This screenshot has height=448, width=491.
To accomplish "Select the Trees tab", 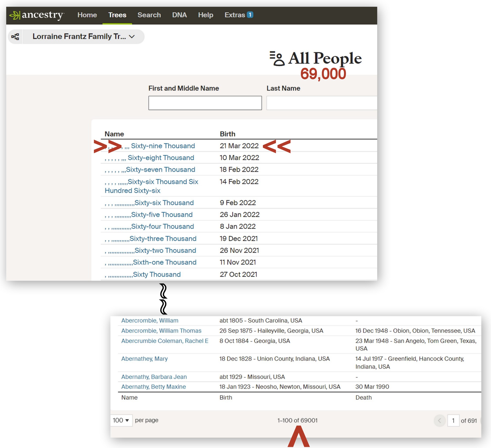I will click(117, 15).
